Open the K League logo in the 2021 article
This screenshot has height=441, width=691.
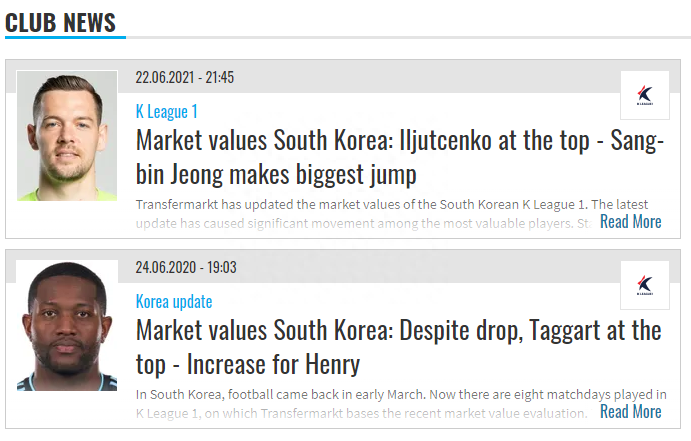pyautogui.click(x=645, y=95)
